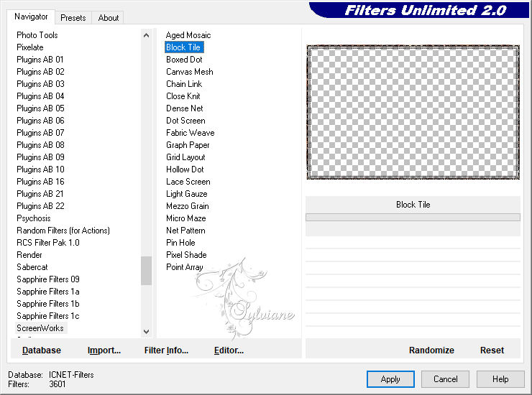Select the ScreenWorks category
This screenshot has height=395, width=532.
click(40, 328)
